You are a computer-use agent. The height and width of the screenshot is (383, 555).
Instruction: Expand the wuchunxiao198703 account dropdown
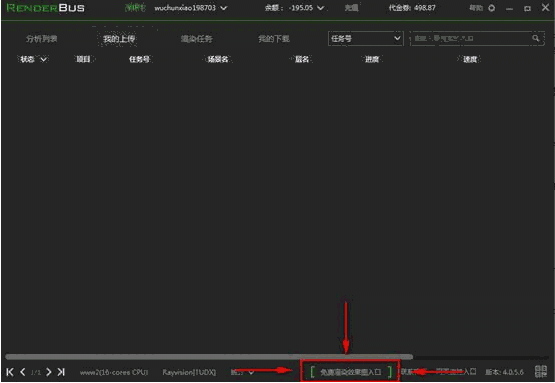[223, 8]
